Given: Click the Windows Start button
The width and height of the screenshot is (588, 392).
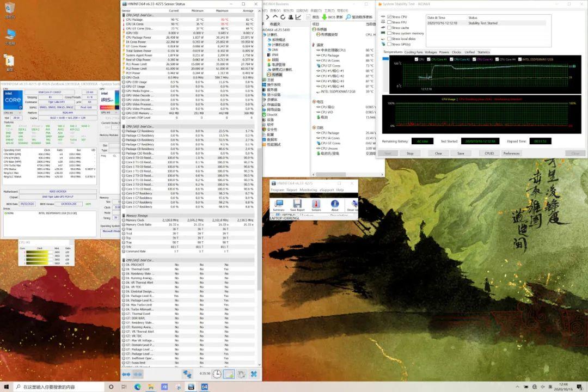Looking at the screenshot, I should pyautogui.click(x=7, y=387).
